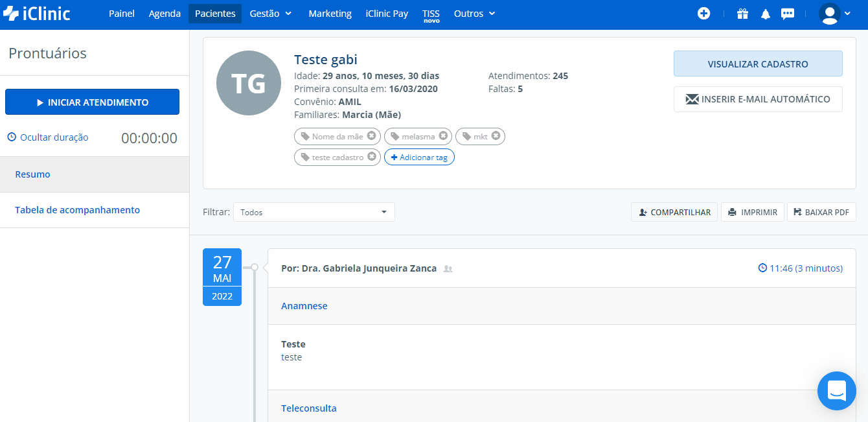Open notifications bell icon
The height and width of the screenshot is (422, 868).
765,14
